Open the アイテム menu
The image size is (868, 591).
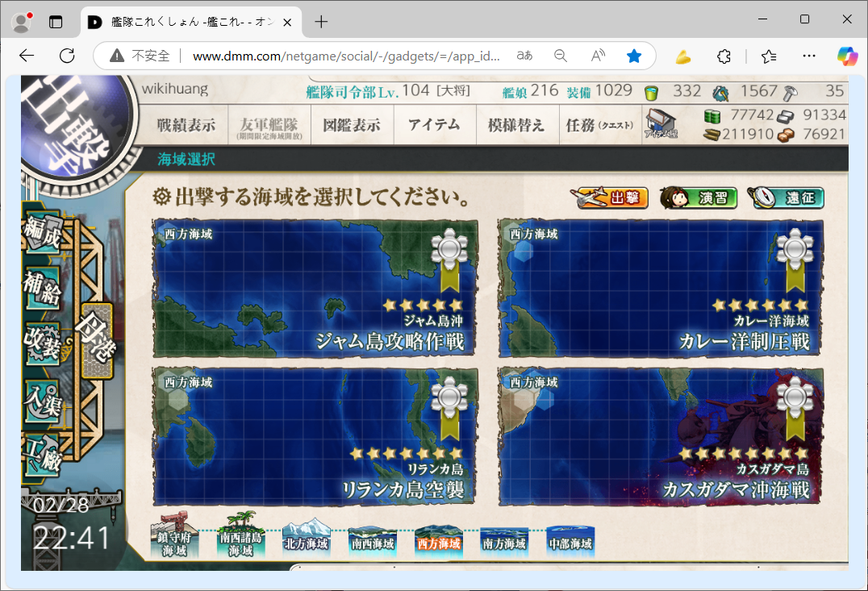click(x=435, y=125)
